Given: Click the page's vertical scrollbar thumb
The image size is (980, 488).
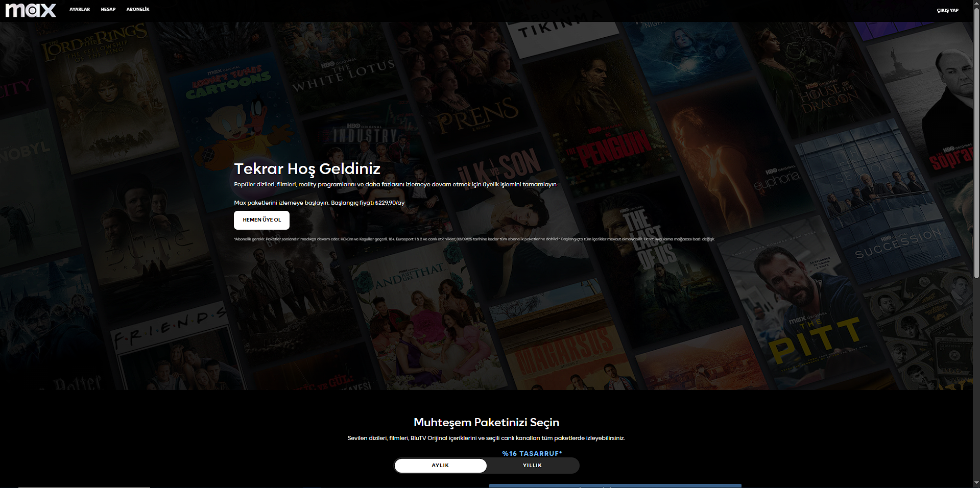Looking at the screenshot, I should tap(976, 143).
